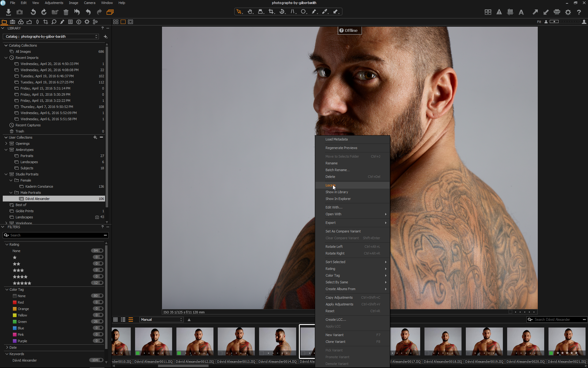Click the trash Delete icon in toolbar
The width and height of the screenshot is (588, 368).
66,12
